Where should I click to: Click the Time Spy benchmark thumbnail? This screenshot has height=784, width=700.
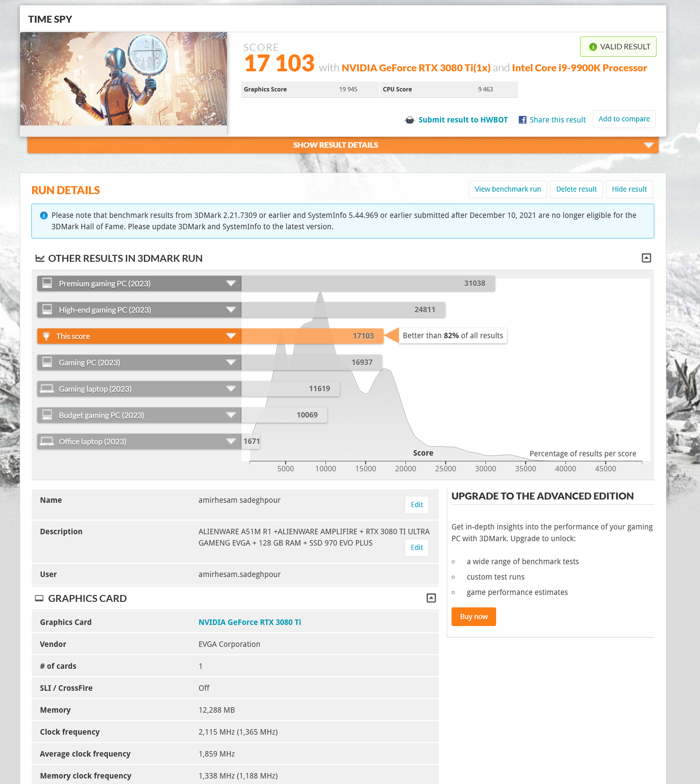point(123,79)
